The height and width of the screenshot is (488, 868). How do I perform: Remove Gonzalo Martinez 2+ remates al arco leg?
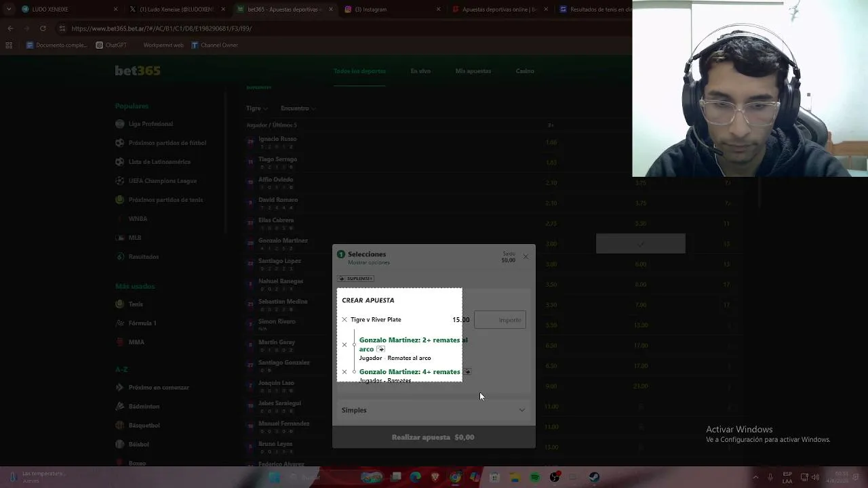[x=344, y=345]
